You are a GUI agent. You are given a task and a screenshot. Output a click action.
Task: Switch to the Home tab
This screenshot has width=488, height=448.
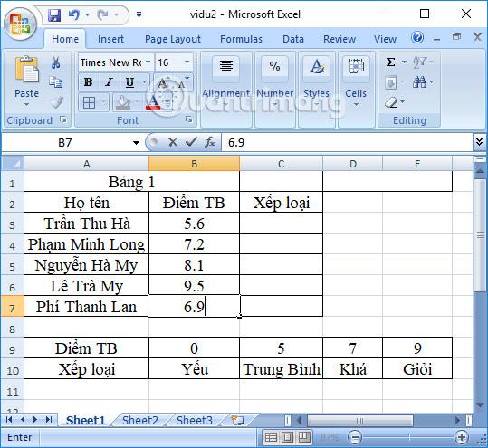(x=65, y=39)
